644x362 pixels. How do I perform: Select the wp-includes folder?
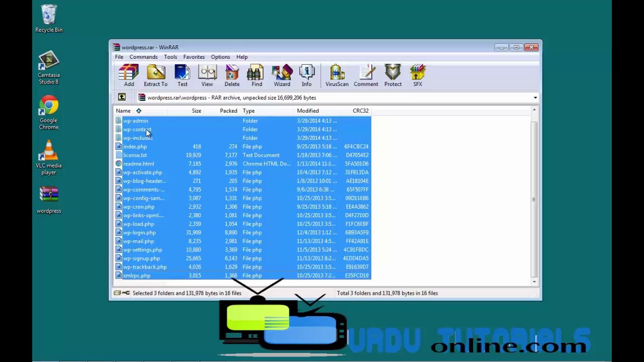243,138
